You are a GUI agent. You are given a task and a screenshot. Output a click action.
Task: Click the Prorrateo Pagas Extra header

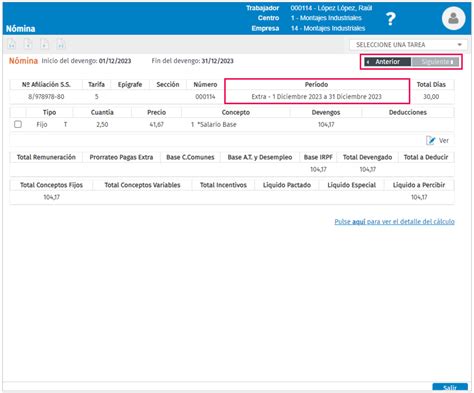pyautogui.click(x=121, y=157)
